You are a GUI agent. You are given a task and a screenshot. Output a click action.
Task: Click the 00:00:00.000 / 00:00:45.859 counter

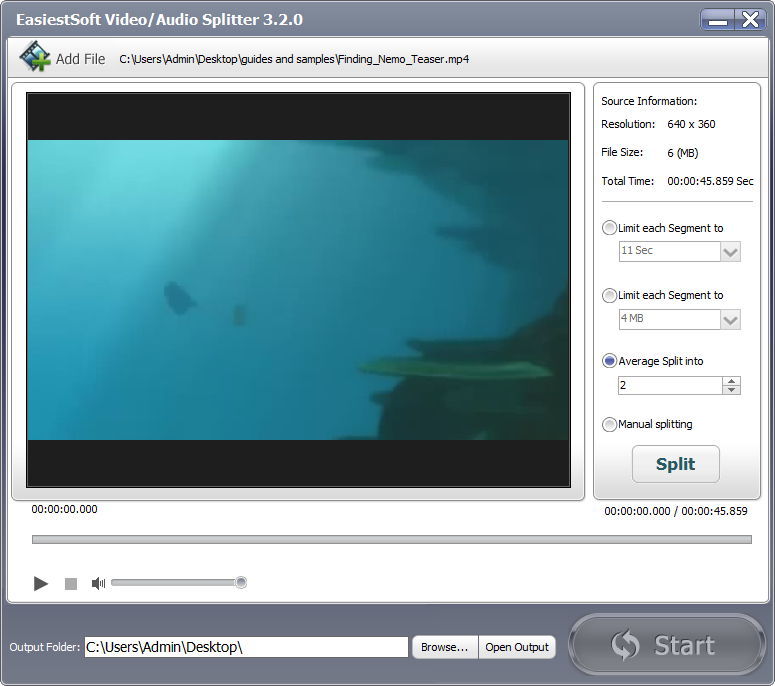pos(676,511)
